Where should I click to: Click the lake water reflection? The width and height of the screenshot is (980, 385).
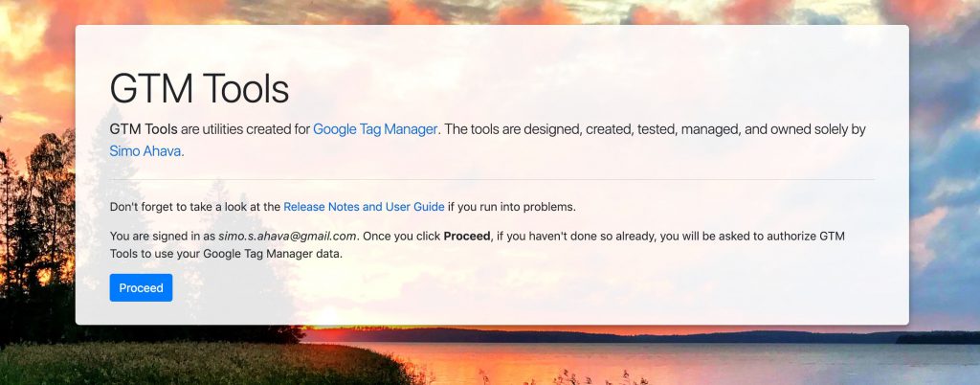[x=687, y=364]
